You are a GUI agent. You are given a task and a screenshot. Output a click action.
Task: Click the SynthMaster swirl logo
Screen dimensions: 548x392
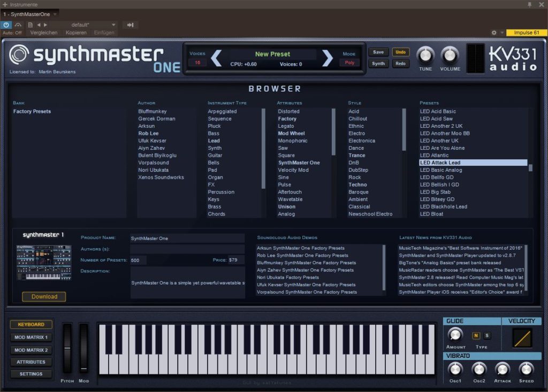[x=19, y=55]
